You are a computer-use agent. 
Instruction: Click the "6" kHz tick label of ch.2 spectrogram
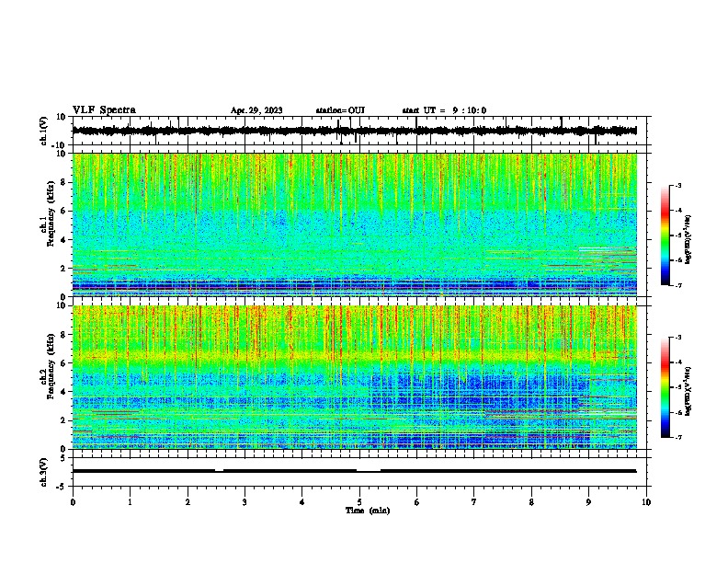(63, 363)
